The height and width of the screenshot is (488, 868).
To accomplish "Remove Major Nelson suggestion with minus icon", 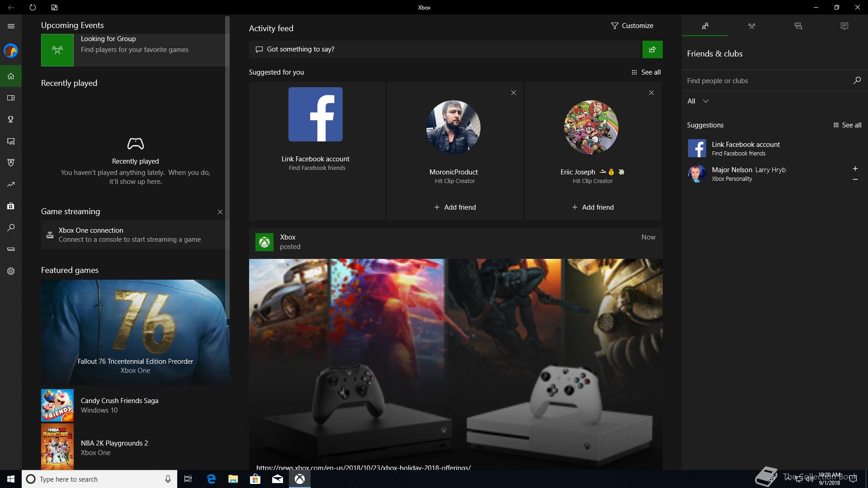I will coord(855,179).
